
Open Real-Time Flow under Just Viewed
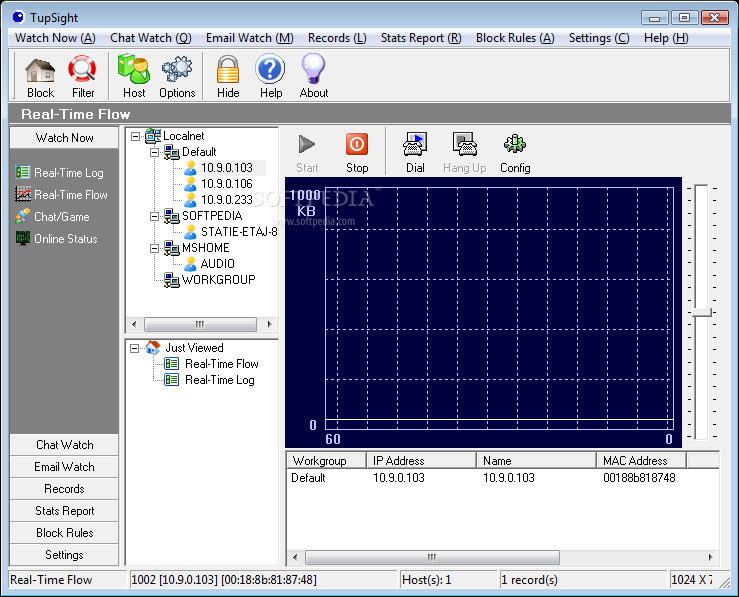(x=222, y=364)
